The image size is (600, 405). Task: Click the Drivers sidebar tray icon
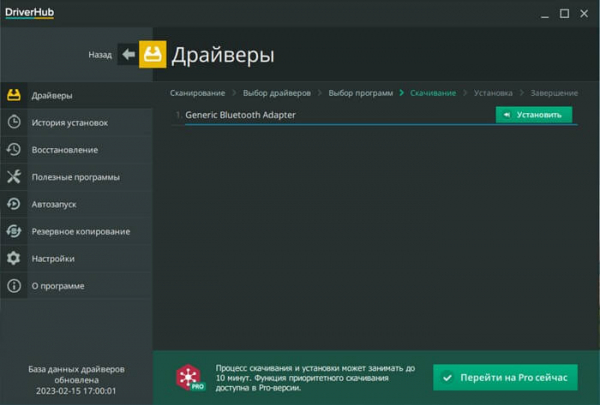click(14, 95)
